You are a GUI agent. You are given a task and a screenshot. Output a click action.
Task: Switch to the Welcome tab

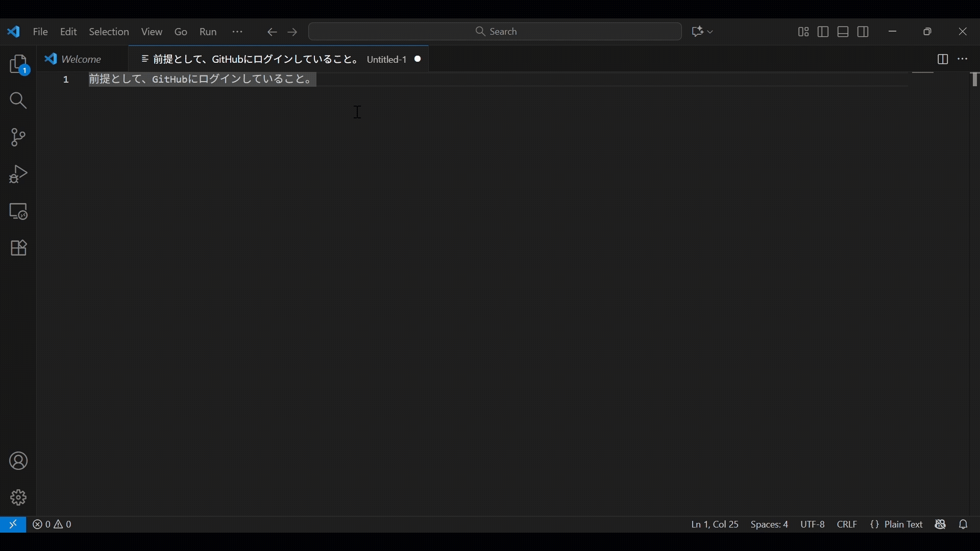point(81,59)
